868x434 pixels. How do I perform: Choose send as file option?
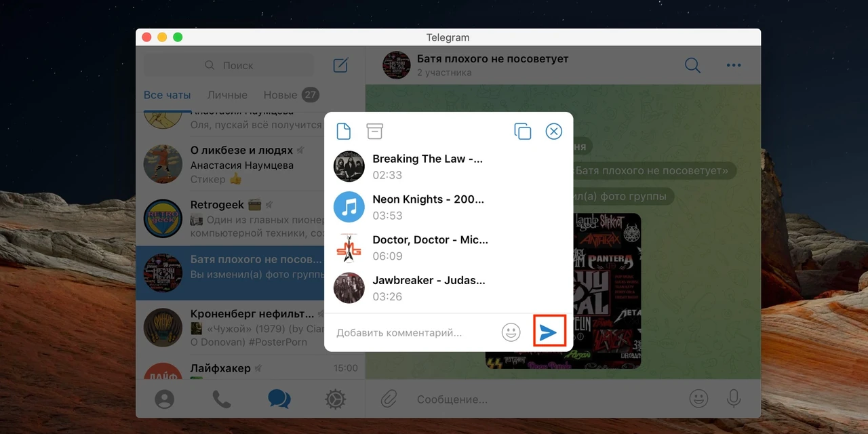(344, 132)
